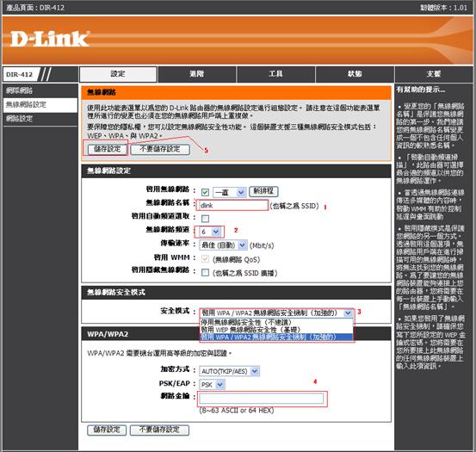This screenshot has height=452, width=476.
Task: Open the 支援 tab
Action: pos(434,74)
